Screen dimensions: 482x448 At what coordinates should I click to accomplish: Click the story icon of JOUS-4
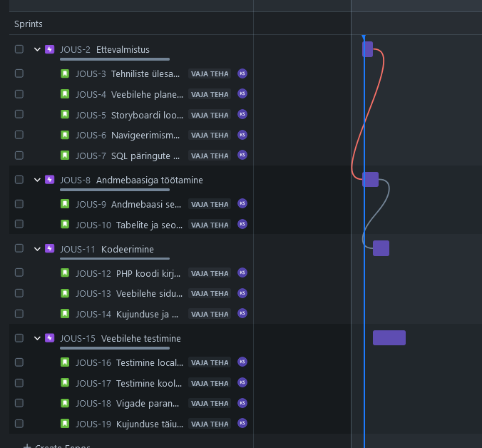[65, 93]
